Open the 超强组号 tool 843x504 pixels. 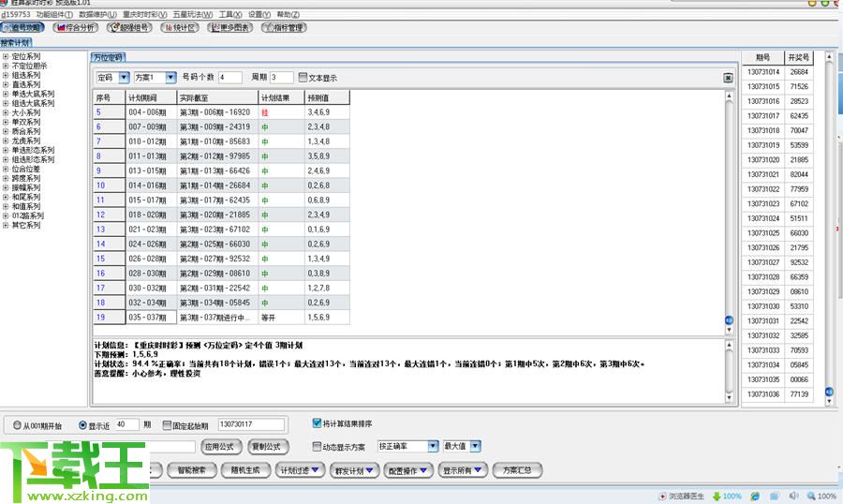pyautogui.click(x=129, y=27)
